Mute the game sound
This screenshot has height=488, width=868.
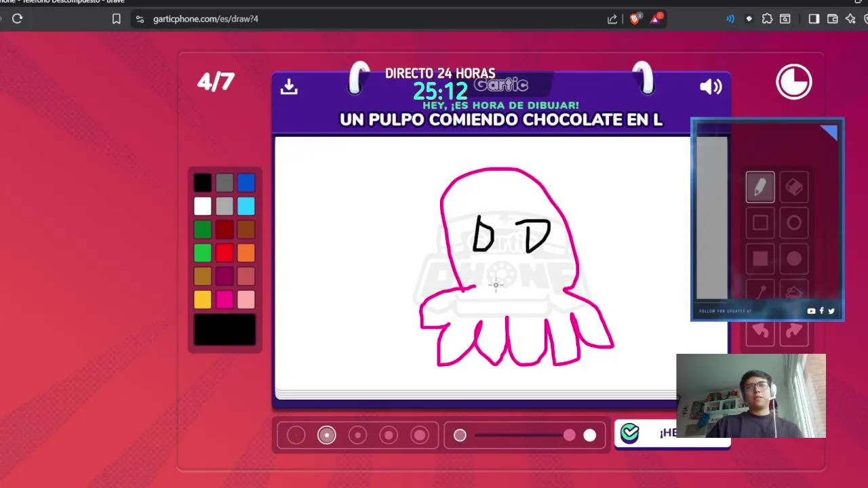711,86
